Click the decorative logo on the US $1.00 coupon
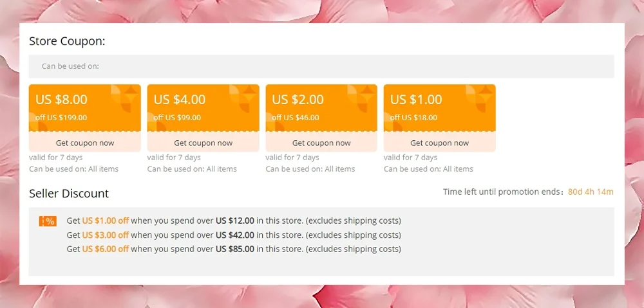Viewport: 644px width, 308px height. (x=480, y=98)
